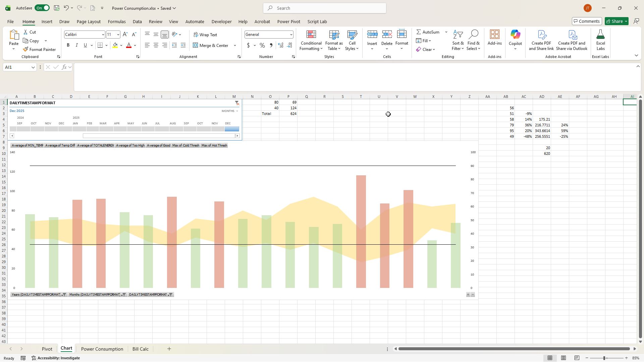Image resolution: width=644 pixels, height=362 pixels.
Task: Click the Format Painter icon
Action: pos(26,49)
